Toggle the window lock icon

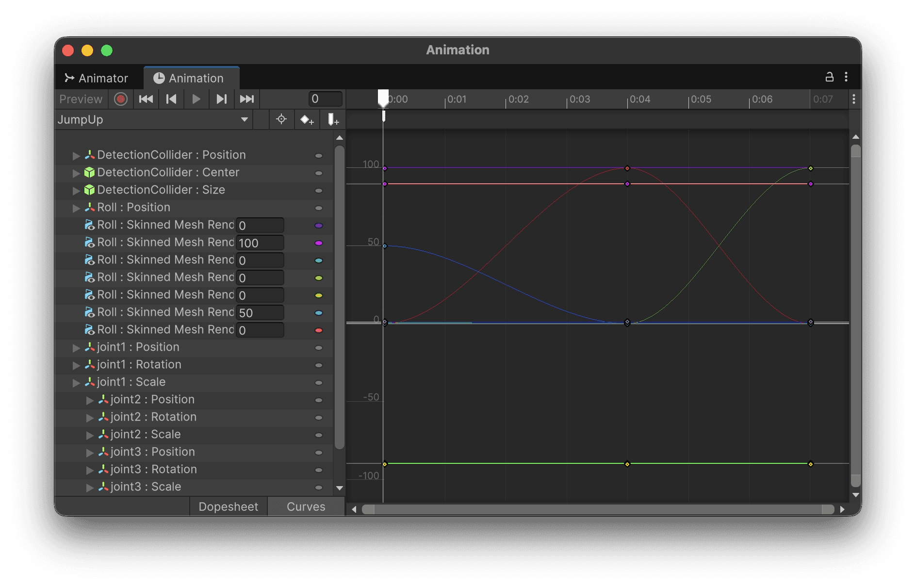click(830, 77)
